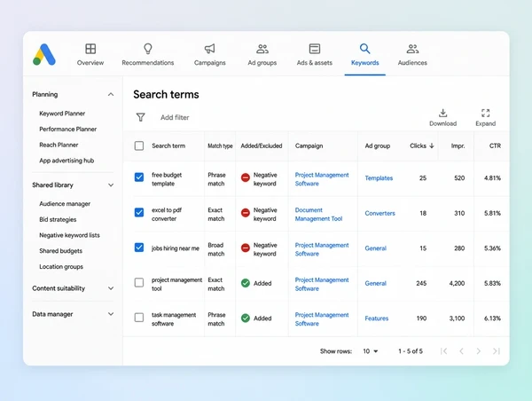Click negative icon for excel to pdf converter
This screenshot has width=532, height=401.
coord(246,213)
